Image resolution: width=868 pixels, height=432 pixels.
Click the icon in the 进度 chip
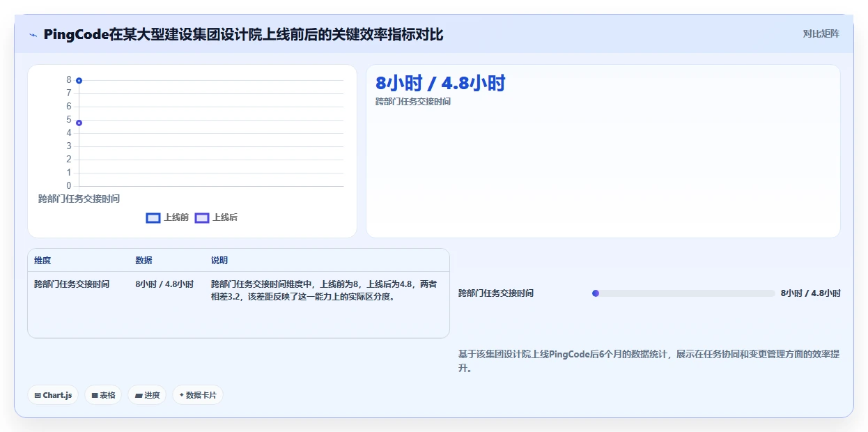pos(139,395)
